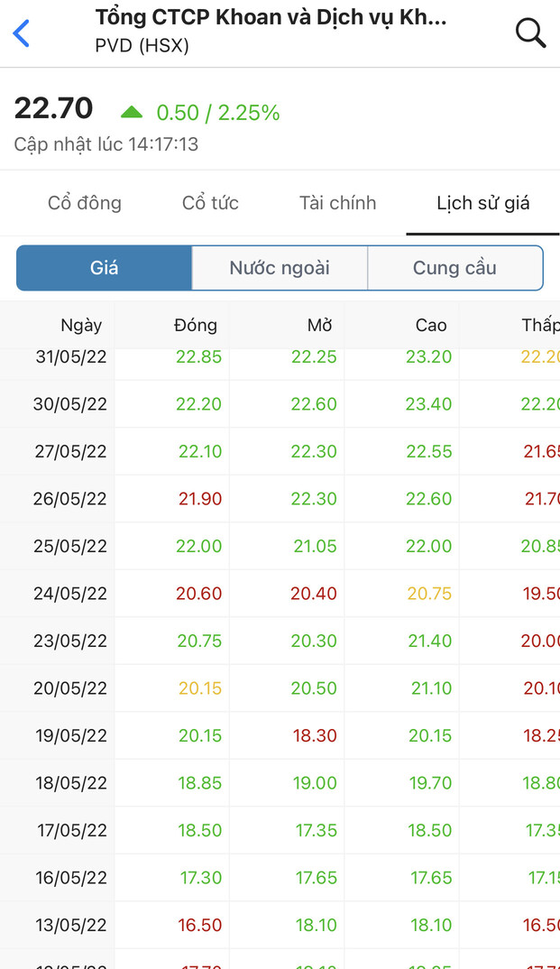Open search with magnifier icon
The height and width of the screenshot is (969, 560).
click(x=530, y=33)
